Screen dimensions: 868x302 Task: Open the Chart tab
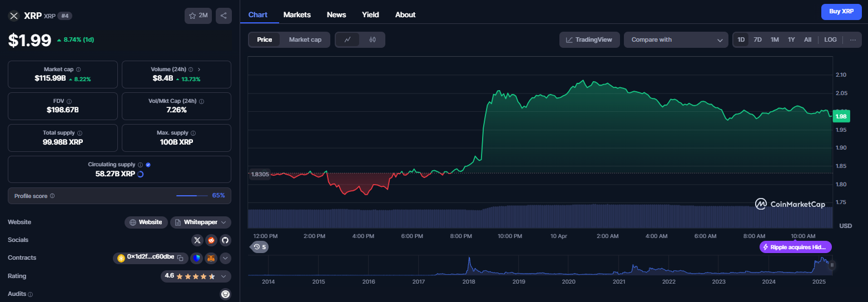[x=258, y=14]
